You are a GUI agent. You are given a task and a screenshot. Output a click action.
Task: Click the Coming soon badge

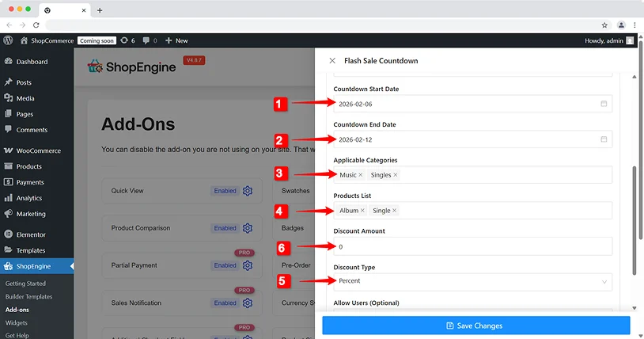point(97,40)
